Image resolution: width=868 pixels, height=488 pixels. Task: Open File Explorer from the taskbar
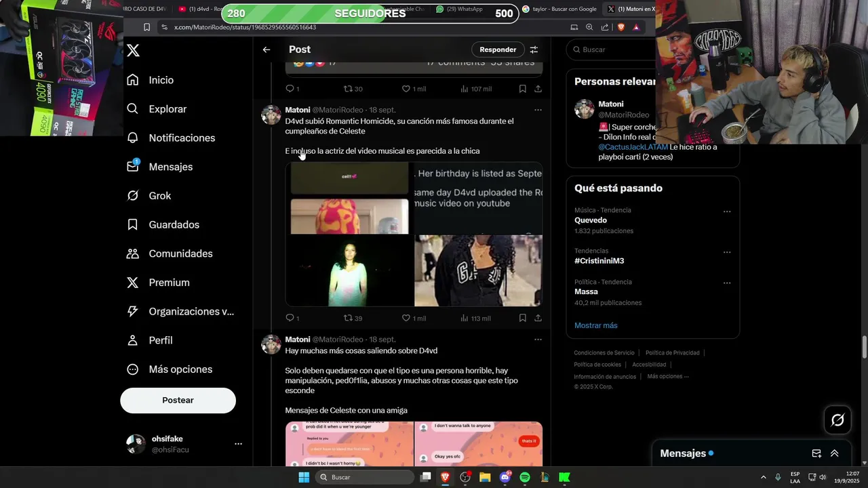coord(485,477)
